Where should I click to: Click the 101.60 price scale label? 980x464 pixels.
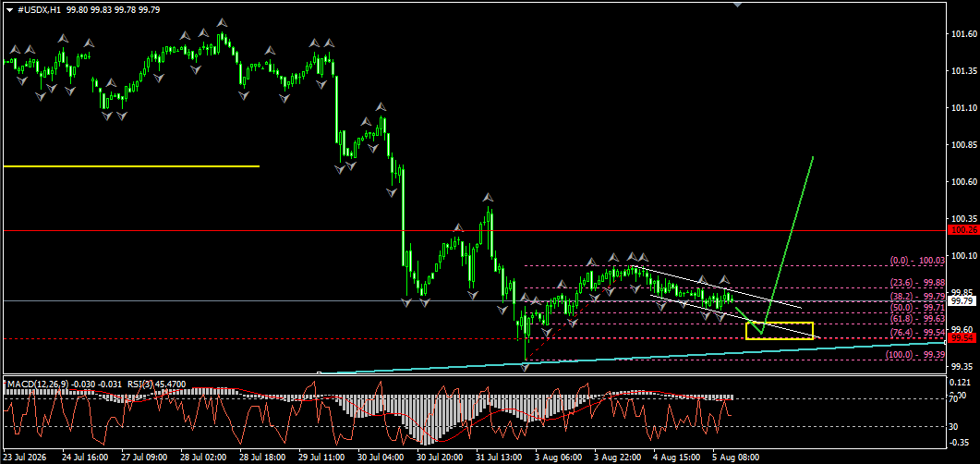click(962, 34)
